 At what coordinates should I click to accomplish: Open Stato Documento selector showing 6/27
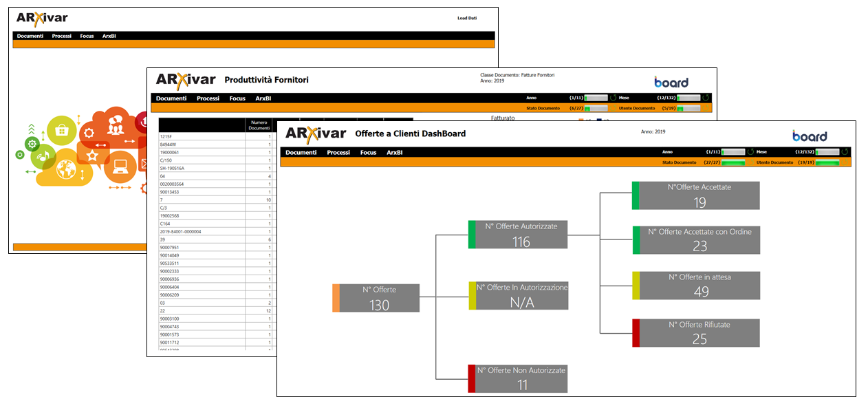pos(596,108)
